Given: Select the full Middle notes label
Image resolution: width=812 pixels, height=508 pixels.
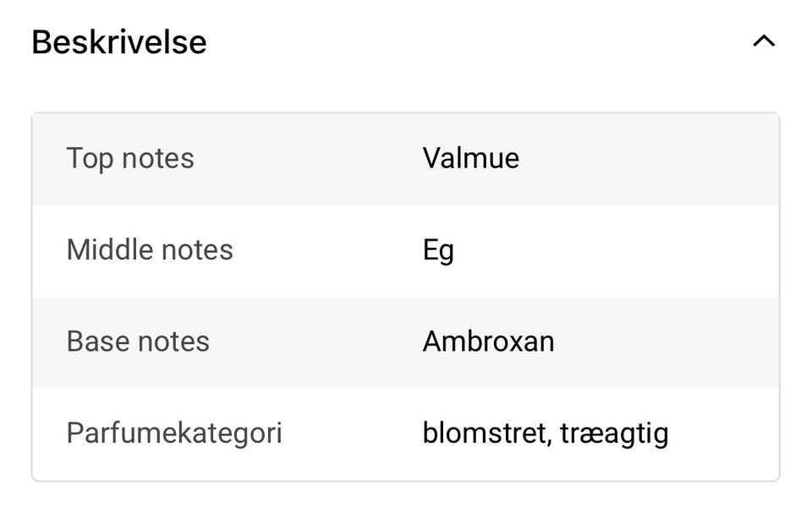Looking at the screenshot, I should click(150, 250).
